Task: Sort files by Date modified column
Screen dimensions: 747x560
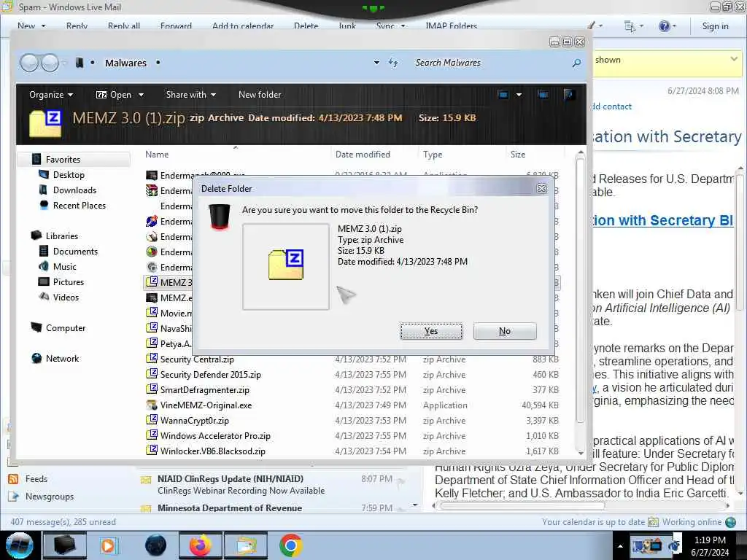Action: 363,155
